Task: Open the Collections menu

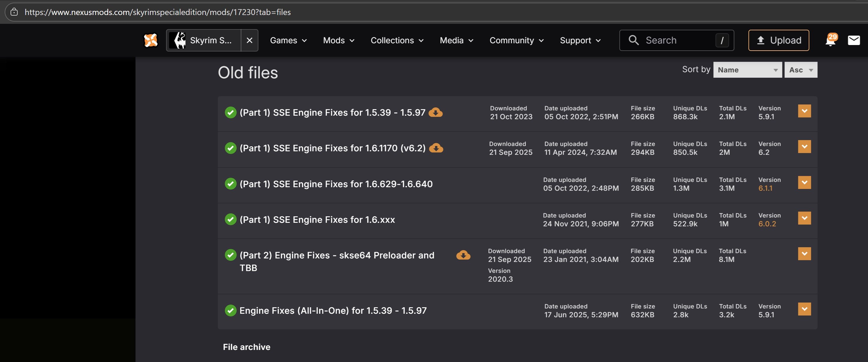Action: (397, 40)
